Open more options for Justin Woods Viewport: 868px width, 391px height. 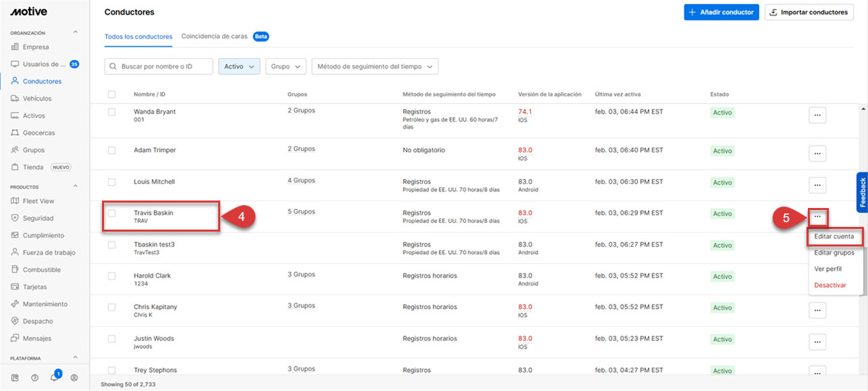817,342
